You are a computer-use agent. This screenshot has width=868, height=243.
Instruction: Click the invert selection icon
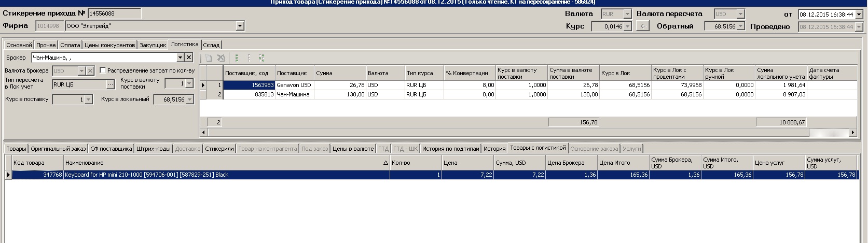click(261, 58)
